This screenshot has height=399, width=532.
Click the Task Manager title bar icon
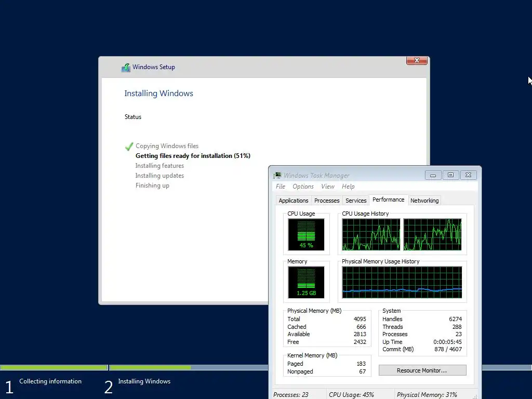pyautogui.click(x=277, y=176)
